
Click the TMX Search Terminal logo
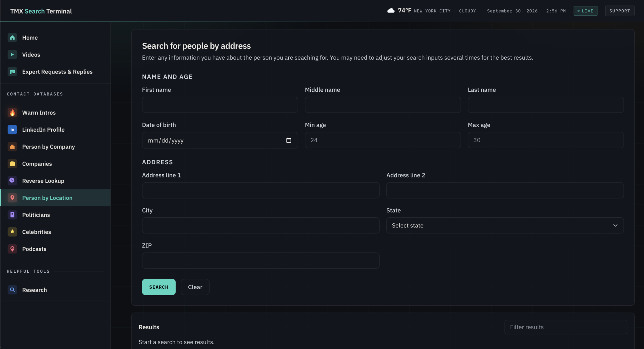[41, 11]
